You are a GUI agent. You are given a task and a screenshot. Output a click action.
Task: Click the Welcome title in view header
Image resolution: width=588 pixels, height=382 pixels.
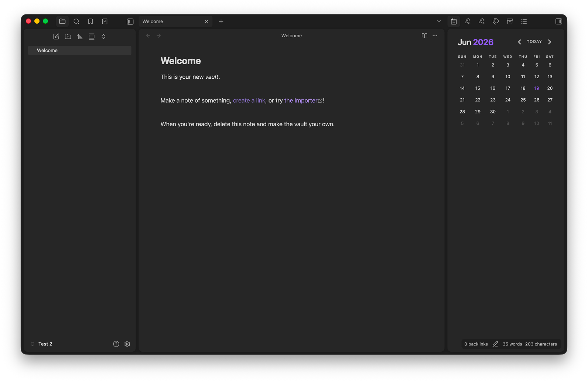291,35
